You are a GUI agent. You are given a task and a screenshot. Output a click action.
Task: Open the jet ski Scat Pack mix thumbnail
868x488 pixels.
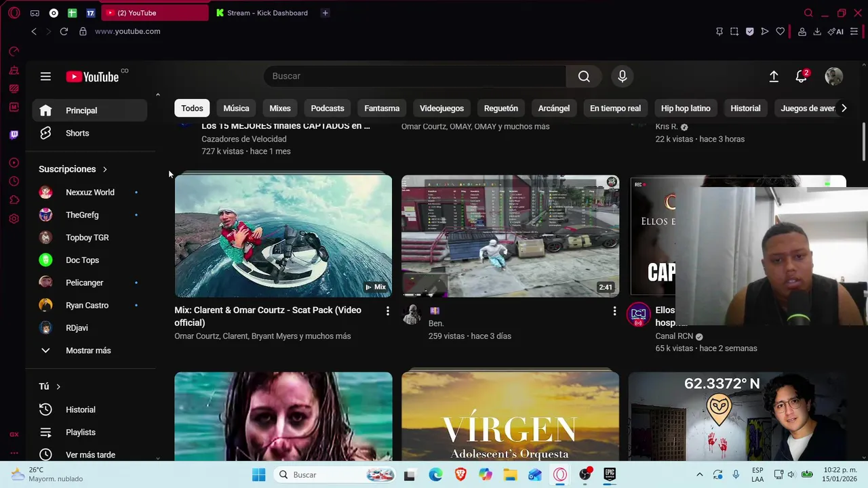(283, 236)
